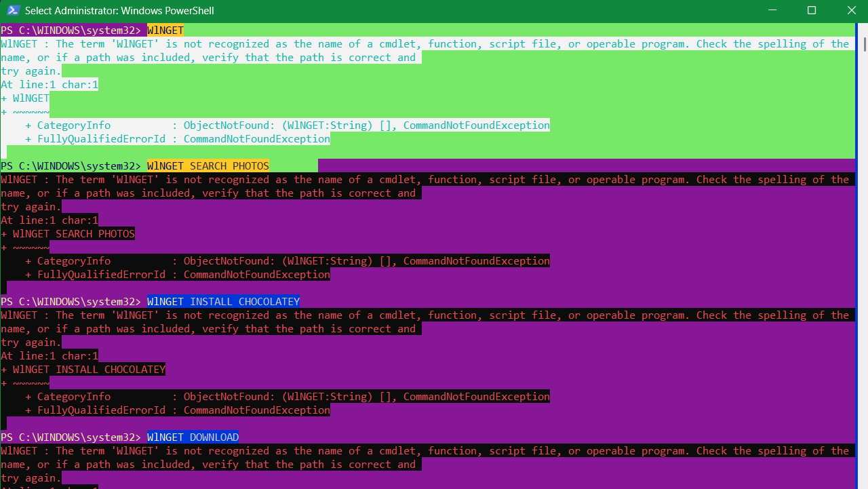
Task: Click the 'At line:1 char:1' text
Action: (49, 84)
